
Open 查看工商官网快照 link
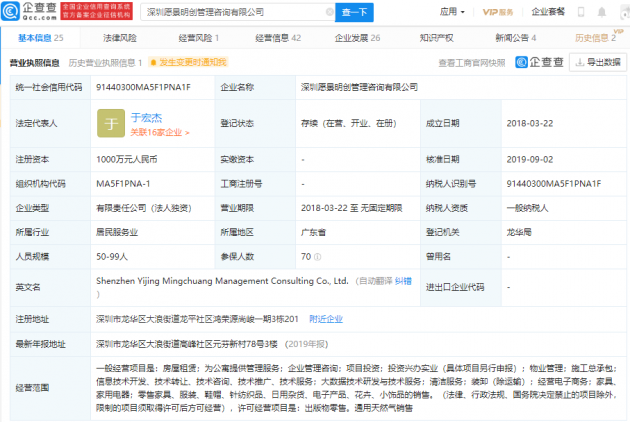tap(472, 63)
